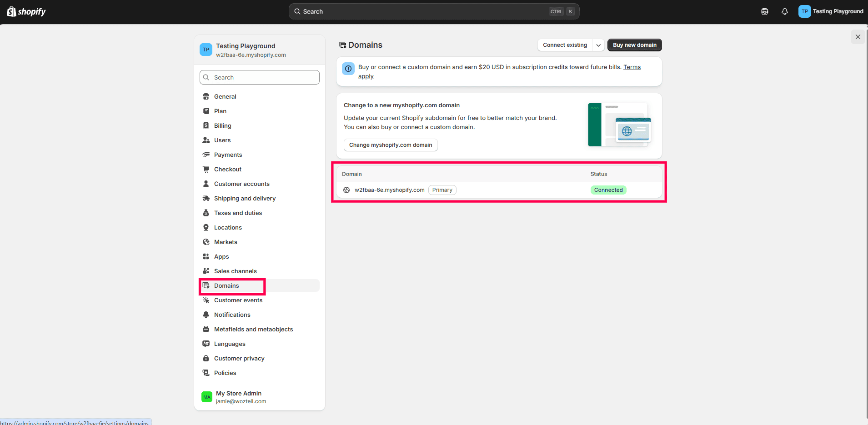Select Metafields and metaobjects in sidebar
This screenshot has width=868, height=425.
(253, 329)
